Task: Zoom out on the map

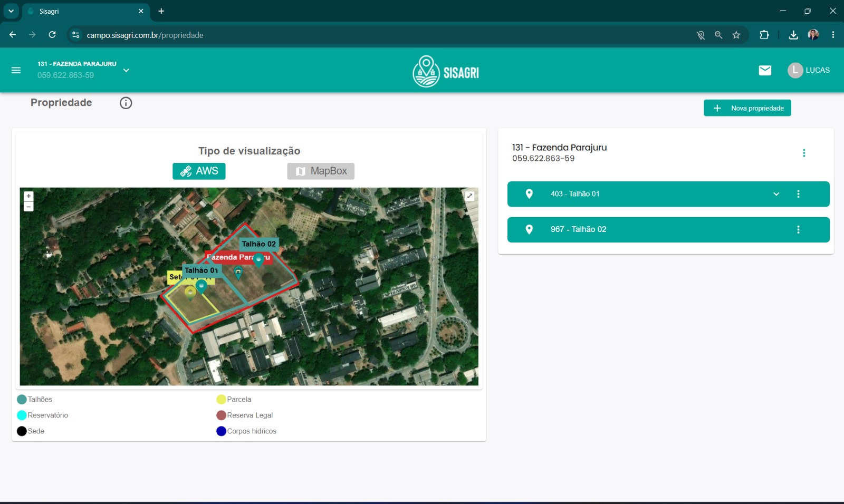Action: [28, 206]
